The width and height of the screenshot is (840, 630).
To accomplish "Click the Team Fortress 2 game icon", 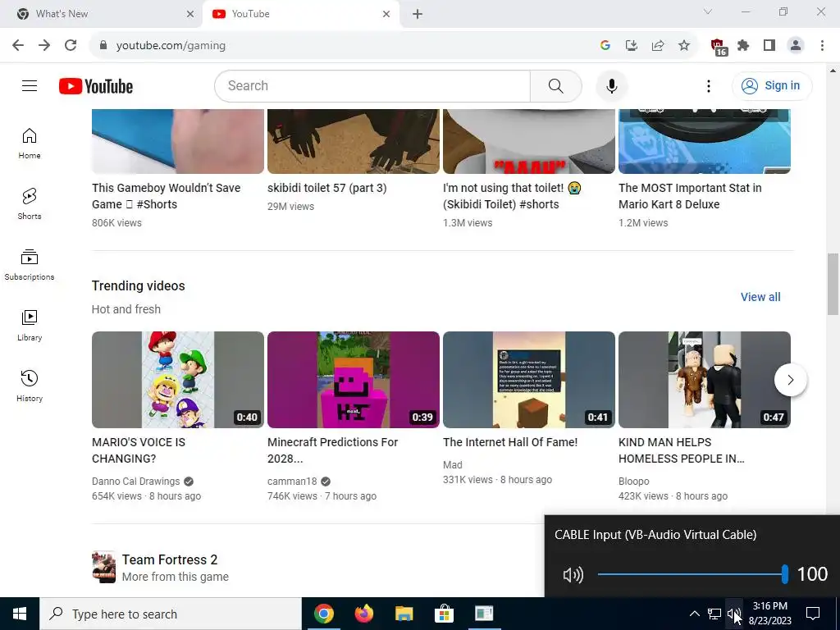I will click(x=104, y=567).
